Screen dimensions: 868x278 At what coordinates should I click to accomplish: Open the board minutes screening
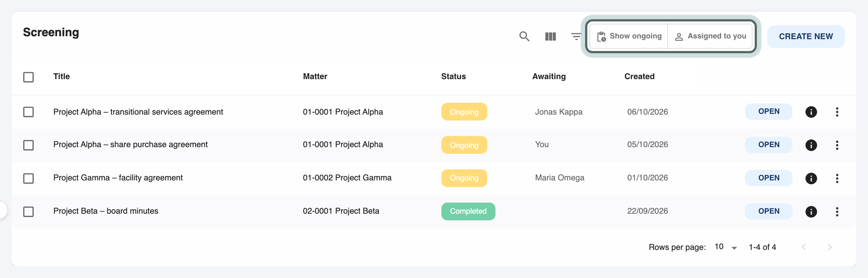pyautogui.click(x=769, y=211)
